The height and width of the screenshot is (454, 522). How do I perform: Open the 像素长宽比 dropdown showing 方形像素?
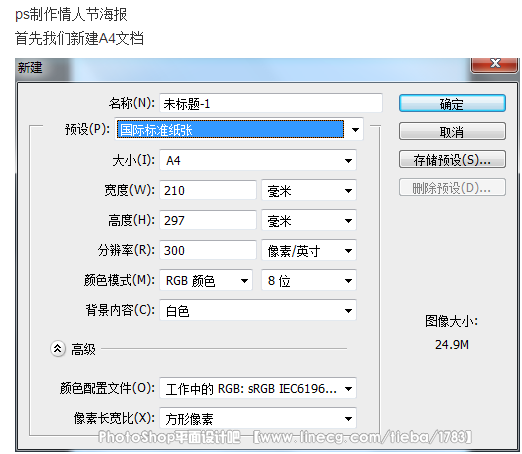coord(258,418)
